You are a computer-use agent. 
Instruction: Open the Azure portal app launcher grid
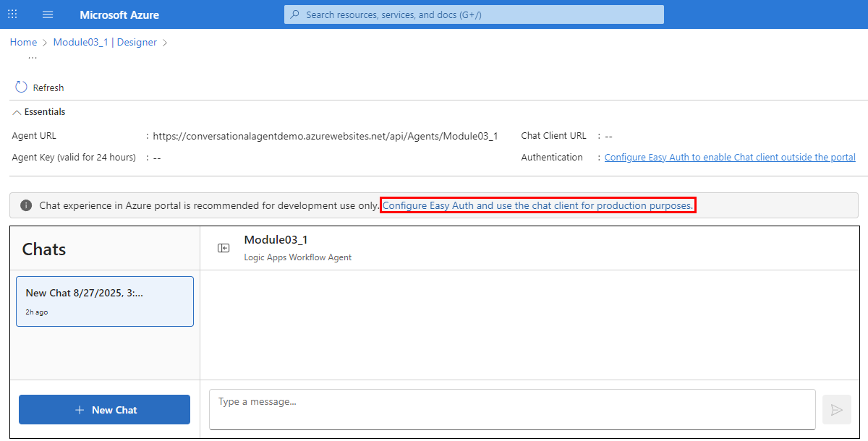(12, 14)
